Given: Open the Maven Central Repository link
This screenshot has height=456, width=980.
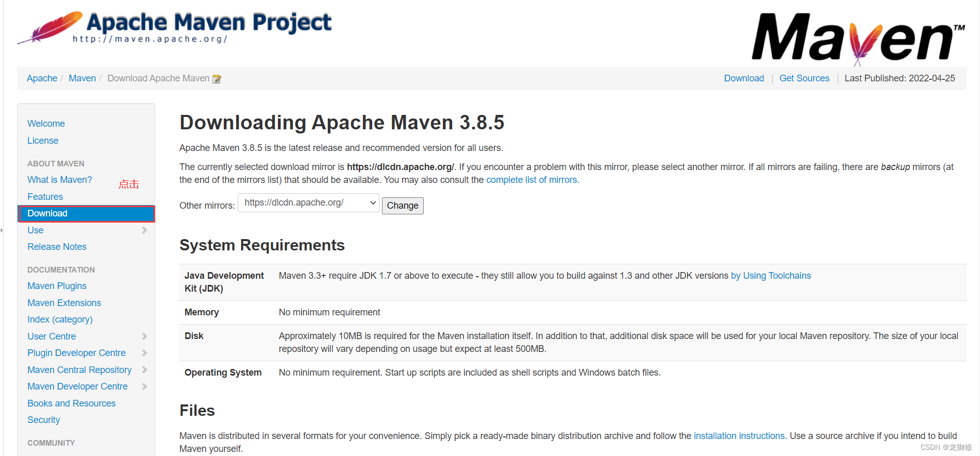Looking at the screenshot, I should tap(79, 370).
